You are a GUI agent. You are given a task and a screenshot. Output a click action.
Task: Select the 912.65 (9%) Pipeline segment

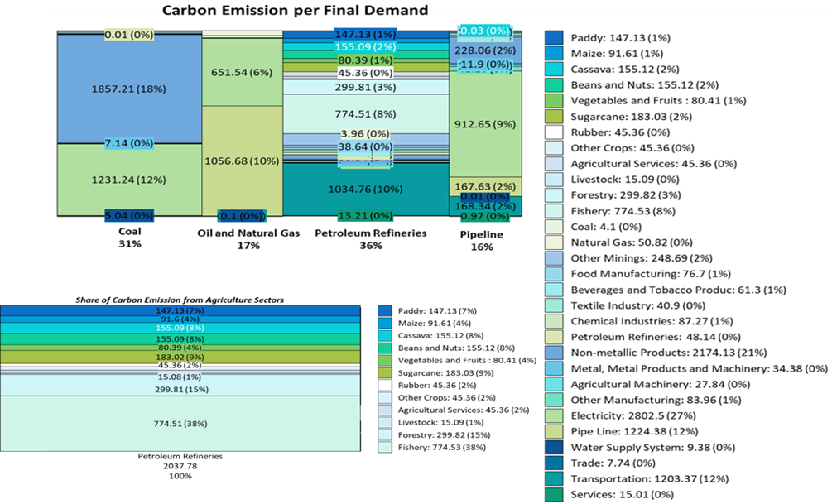[x=485, y=124]
